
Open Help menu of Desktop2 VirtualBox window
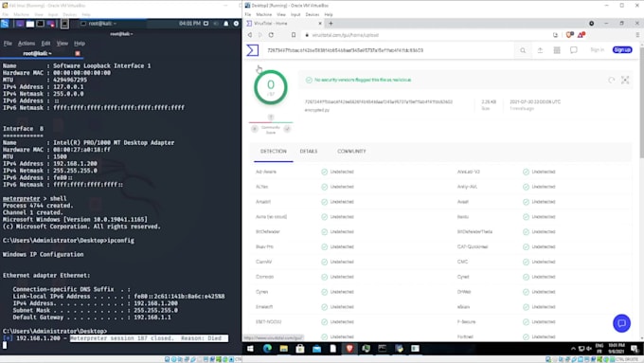click(x=329, y=14)
